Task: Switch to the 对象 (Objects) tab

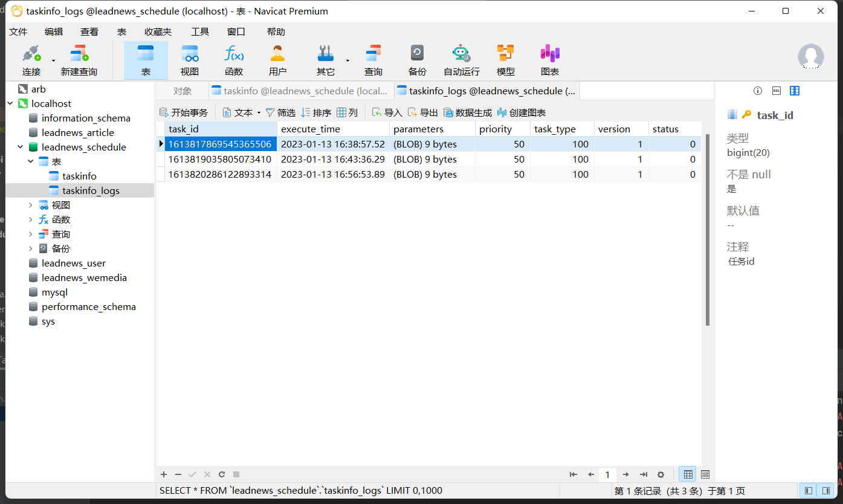Action: pyautogui.click(x=182, y=91)
